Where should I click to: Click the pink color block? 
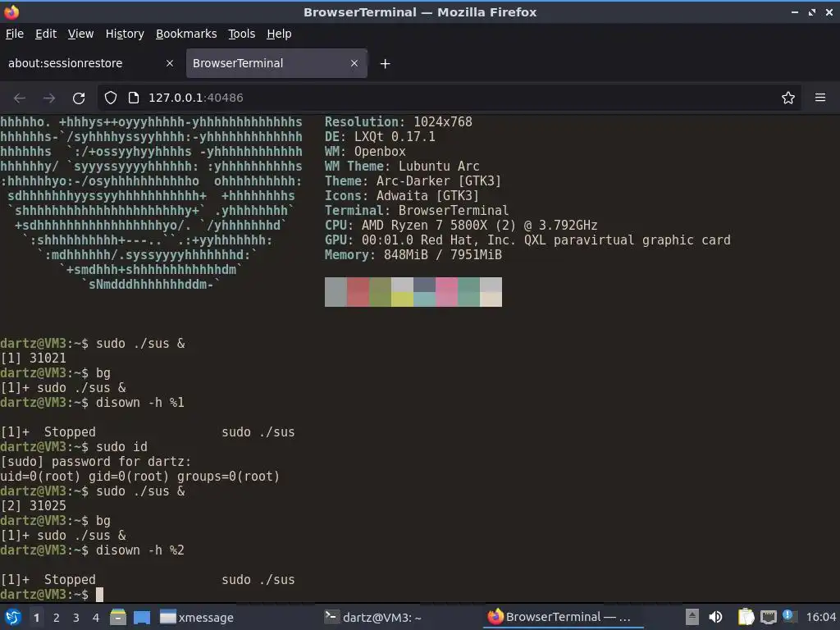[x=446, y=292]
